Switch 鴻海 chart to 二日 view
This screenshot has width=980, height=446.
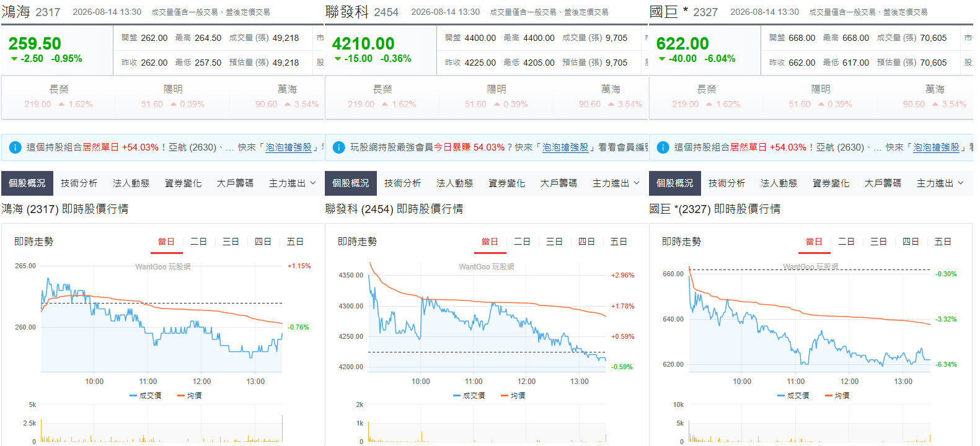coord(198,242)
